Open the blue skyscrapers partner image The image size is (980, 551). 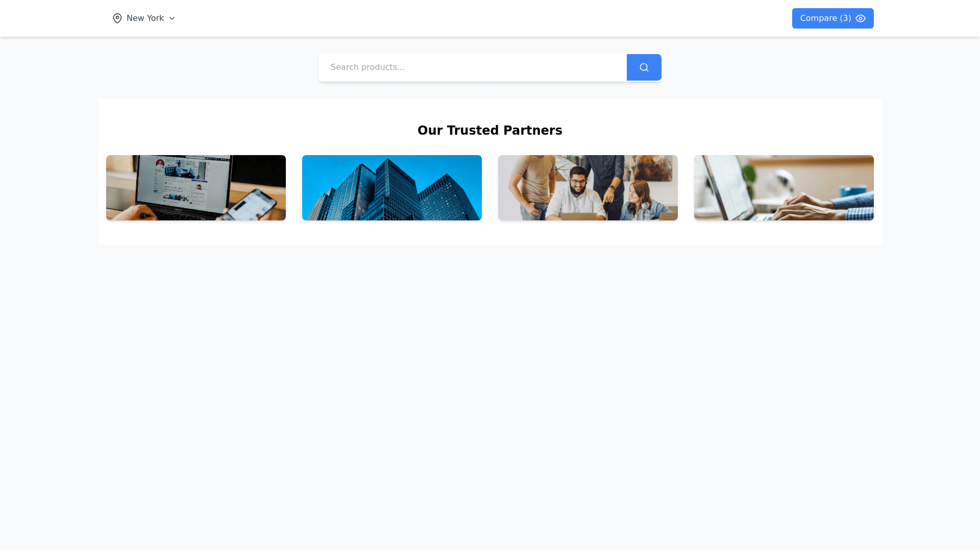click(x=392, y=188)
